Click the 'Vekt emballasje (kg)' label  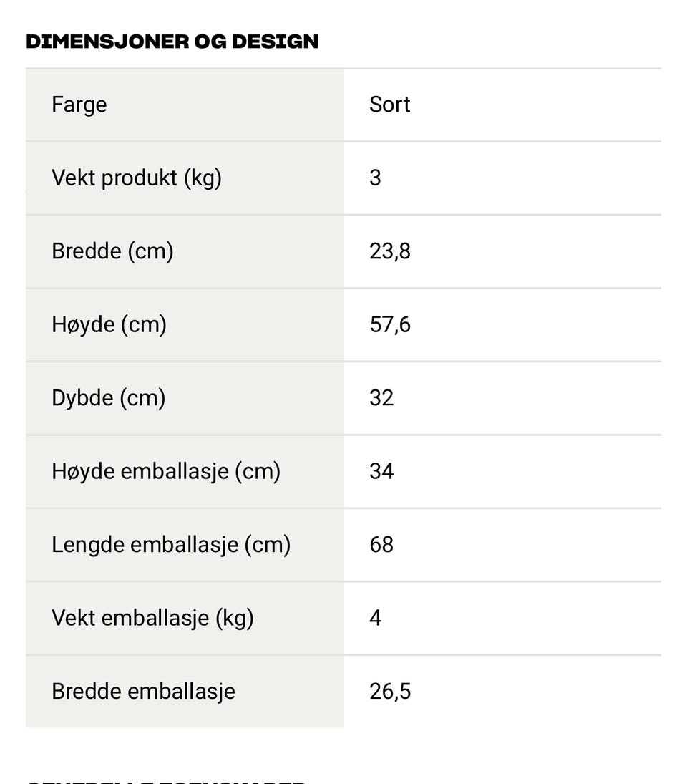coord(152,618)
